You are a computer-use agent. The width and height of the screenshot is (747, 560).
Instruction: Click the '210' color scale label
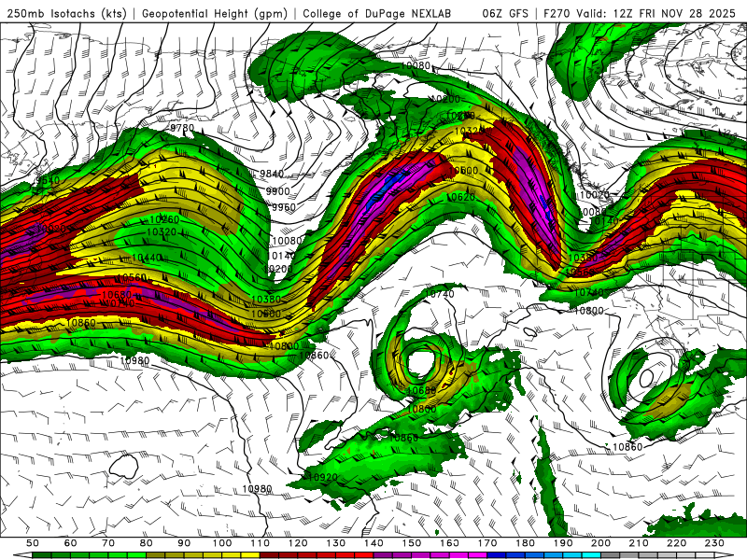tap(639, 543)
